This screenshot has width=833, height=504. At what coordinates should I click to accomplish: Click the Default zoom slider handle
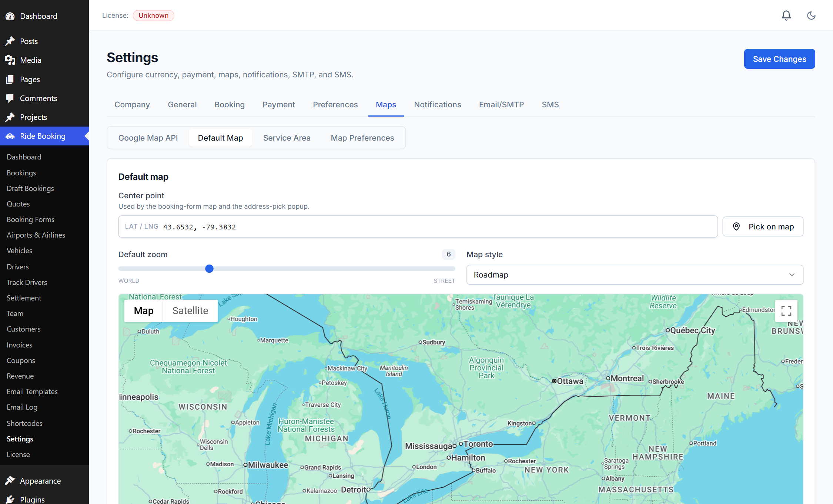(x=209, y=269)
